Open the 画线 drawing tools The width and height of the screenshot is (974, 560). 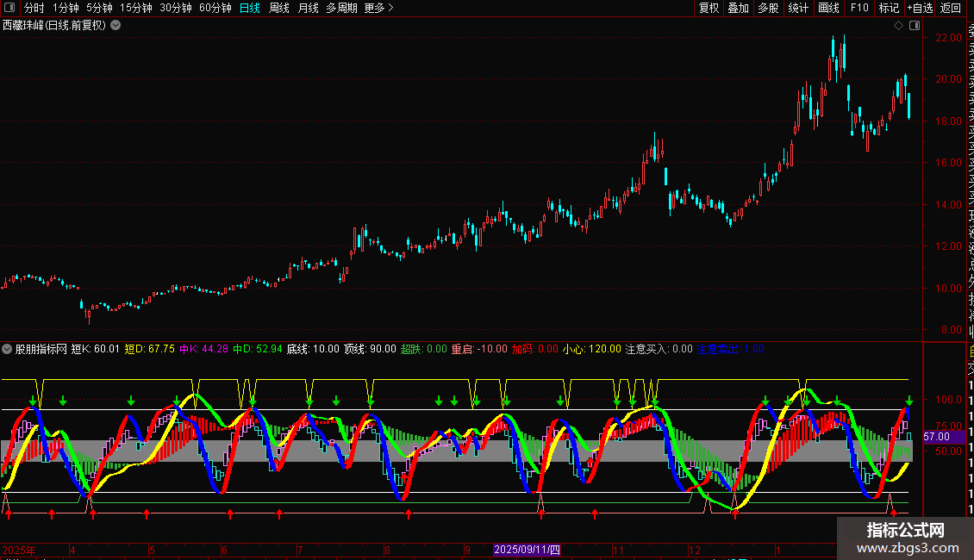coord(828,8)
